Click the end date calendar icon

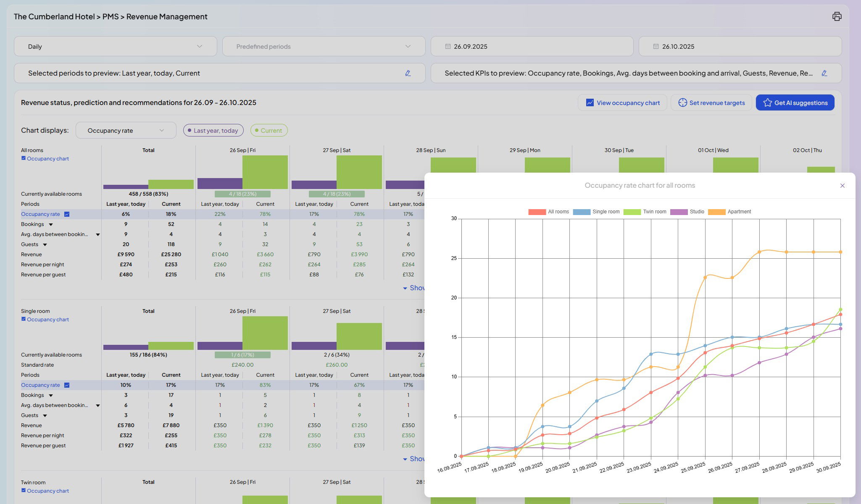[656, 47]
